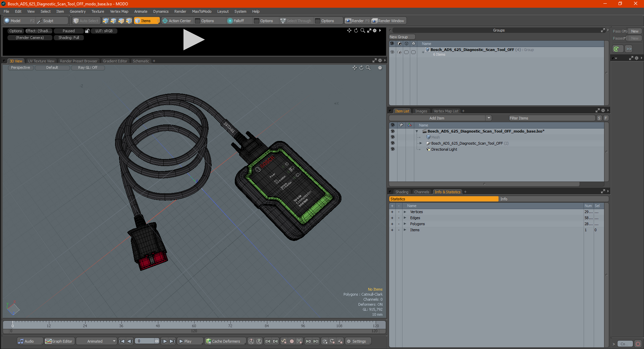
Task: Toggle Select Through option
Action: coord(296,21)
